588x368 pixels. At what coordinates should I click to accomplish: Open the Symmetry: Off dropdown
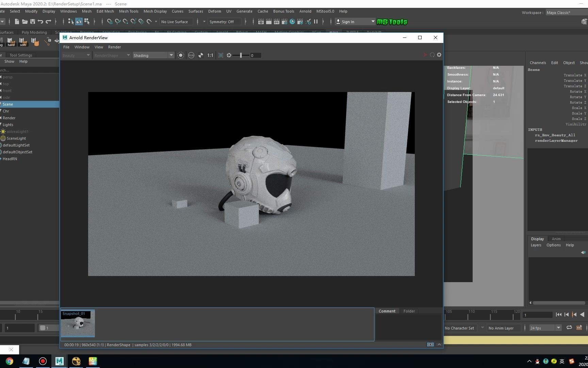pyautogui.click(x=225, y=21)
